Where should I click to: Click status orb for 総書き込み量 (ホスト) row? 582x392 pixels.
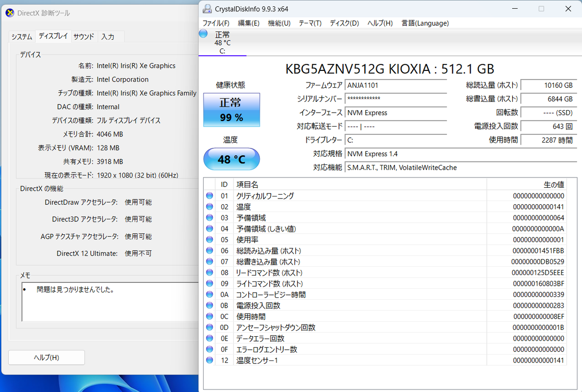point(210,261)
